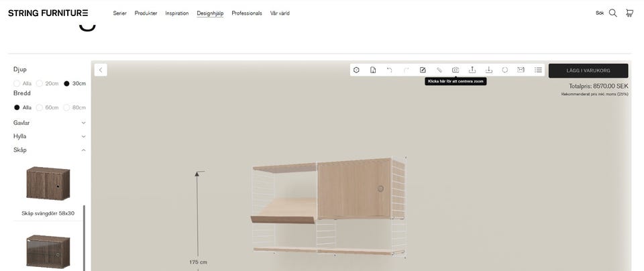This screenshot has width=644, height=271.
Task: Click the edit pencil-square icon
Action: coord(423,70)
